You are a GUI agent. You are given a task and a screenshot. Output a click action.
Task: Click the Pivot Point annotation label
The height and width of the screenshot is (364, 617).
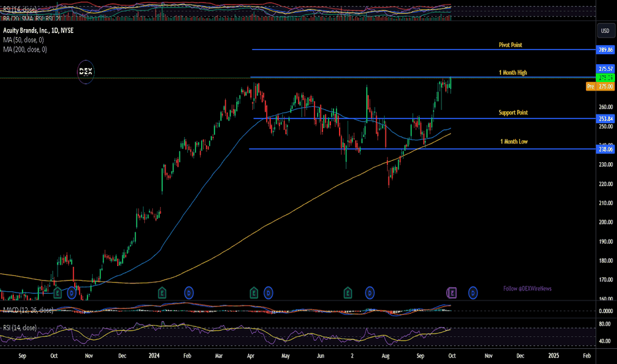click(510, 45)
